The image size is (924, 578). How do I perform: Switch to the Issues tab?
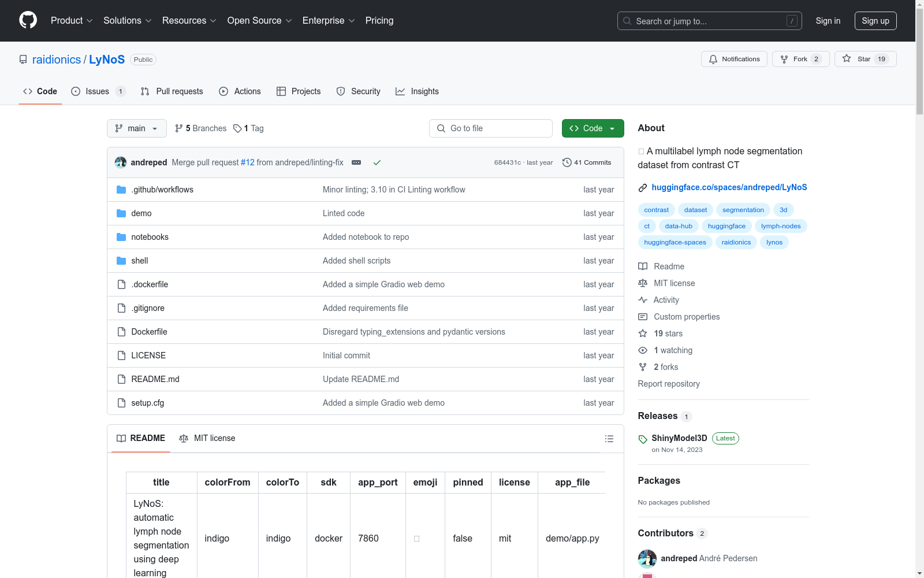(x=98, y=91)
